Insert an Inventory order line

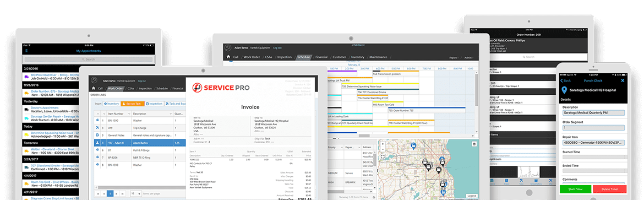[x=112, y=104]
